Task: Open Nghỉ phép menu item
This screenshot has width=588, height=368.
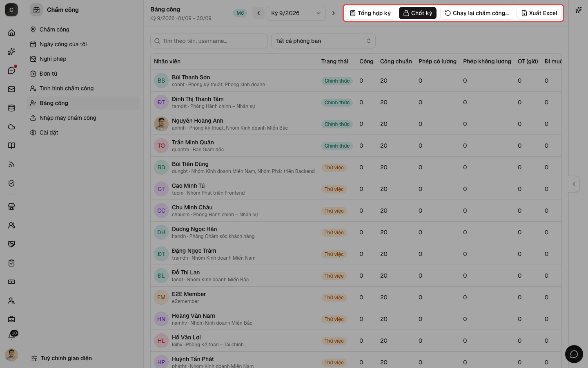Action: point(83,59)
